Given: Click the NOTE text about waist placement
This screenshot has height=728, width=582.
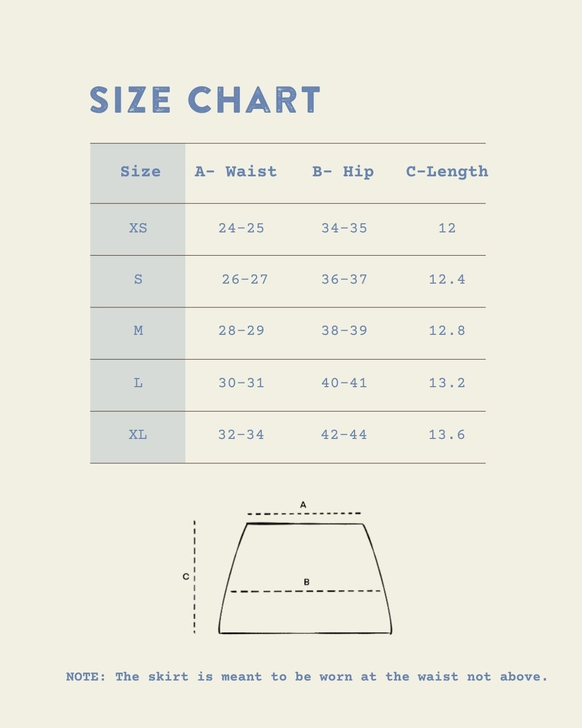Looking at the screenshot, I should tap(307, 677).
